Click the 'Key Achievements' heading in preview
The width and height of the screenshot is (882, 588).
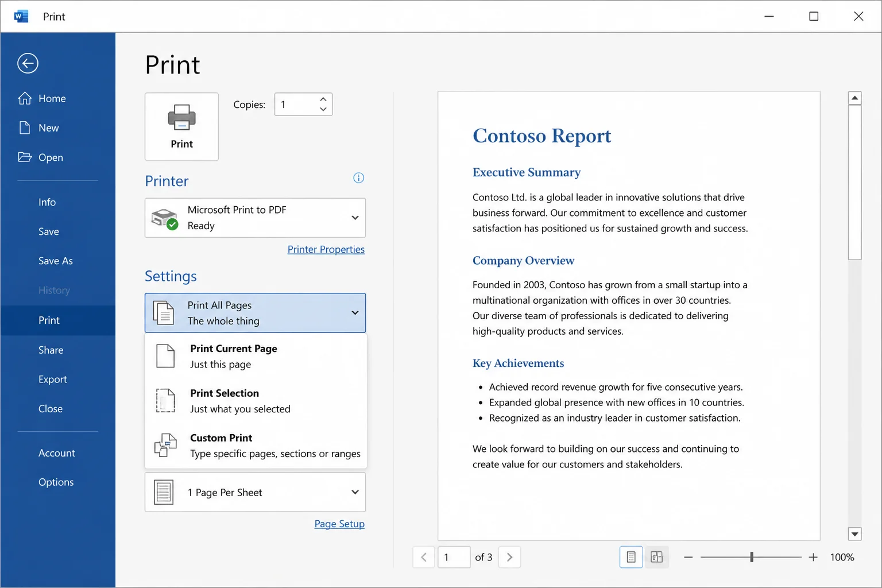coord(518,363)
